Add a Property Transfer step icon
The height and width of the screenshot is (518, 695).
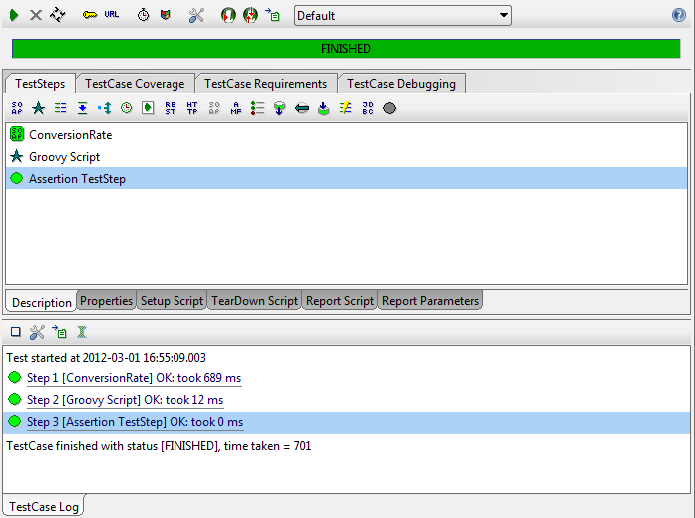click(x=82, y=108)
